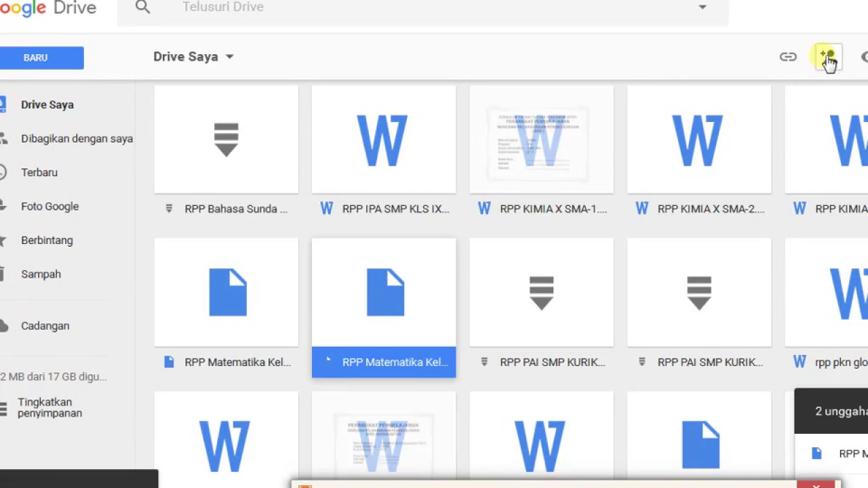This screenshot has width=868, height=488.
Task: Open Dibagikan dengan saya
Action: tap(77, 138)
